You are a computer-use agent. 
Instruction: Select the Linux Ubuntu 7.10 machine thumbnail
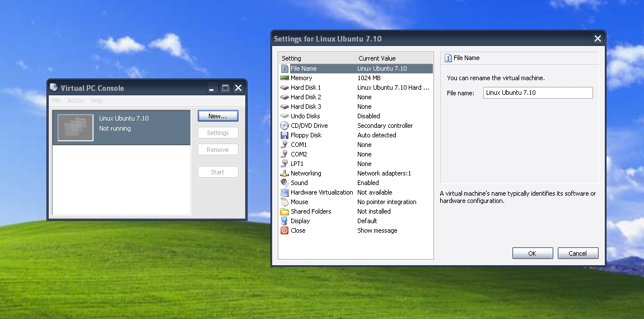76,127
